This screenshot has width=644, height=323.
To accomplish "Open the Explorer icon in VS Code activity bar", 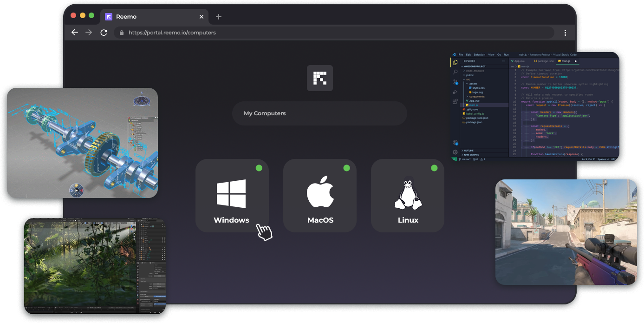I will click(x=455, y=62).
